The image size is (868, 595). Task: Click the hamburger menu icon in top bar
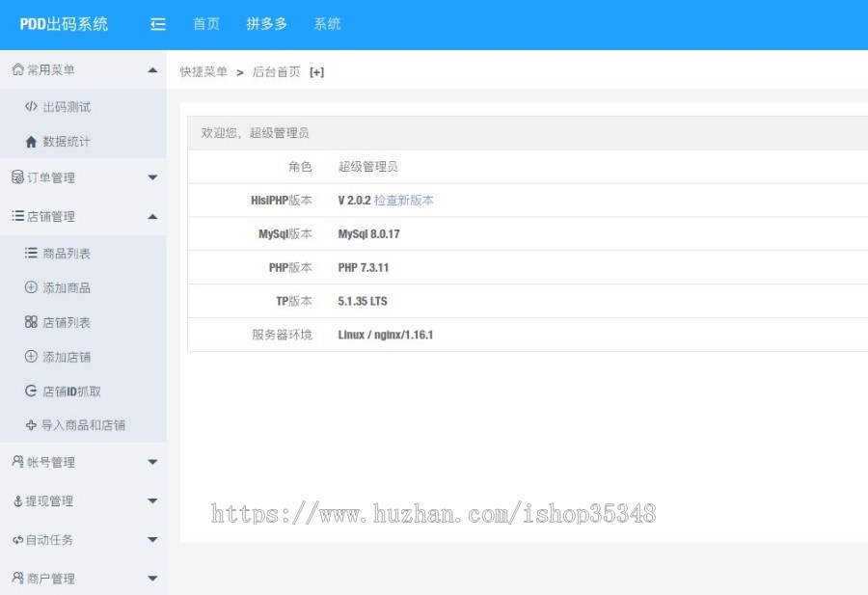tap(157, 25)
